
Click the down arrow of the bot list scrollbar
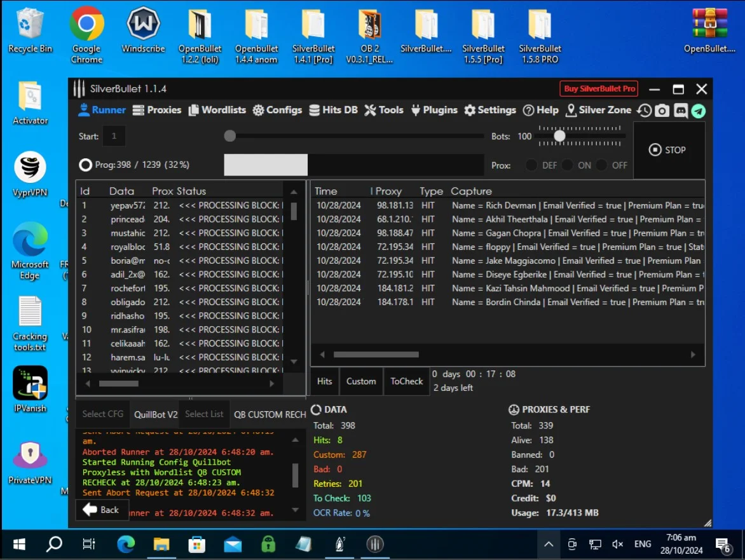click(294, 362)
